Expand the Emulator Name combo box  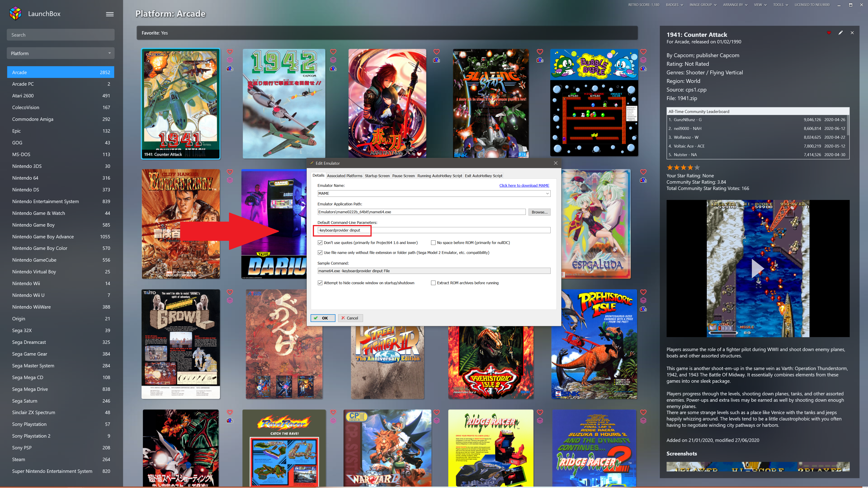pos(547,193)
